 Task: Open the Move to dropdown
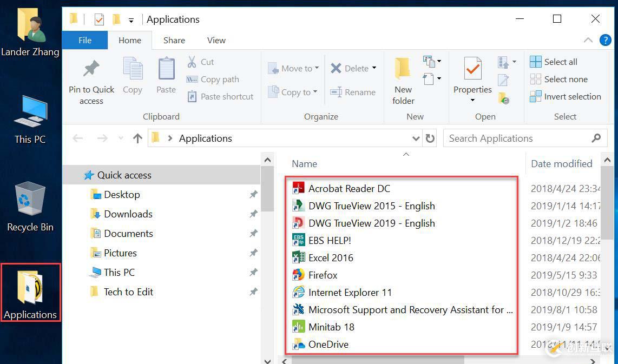pyautogui.click(x=294, y=69)
